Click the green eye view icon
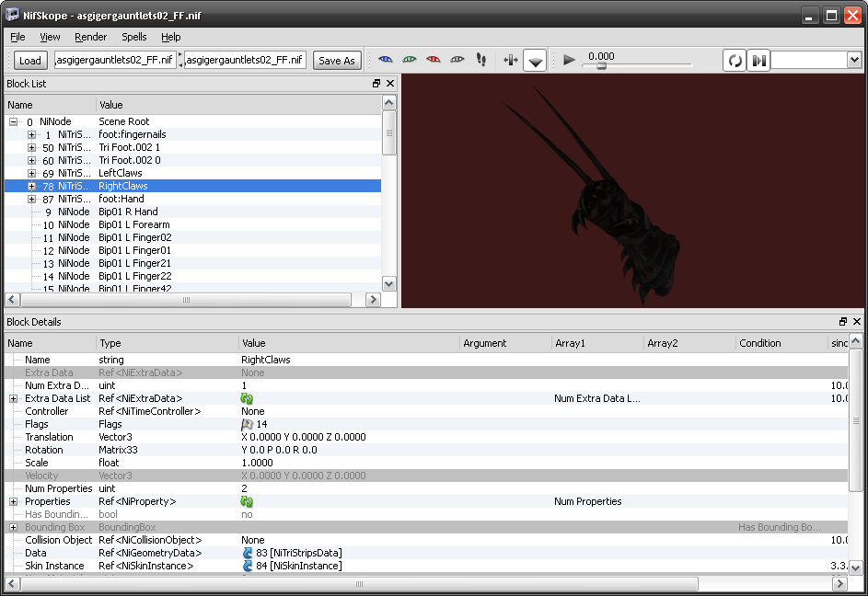868x596 pixels. point(410,60)
